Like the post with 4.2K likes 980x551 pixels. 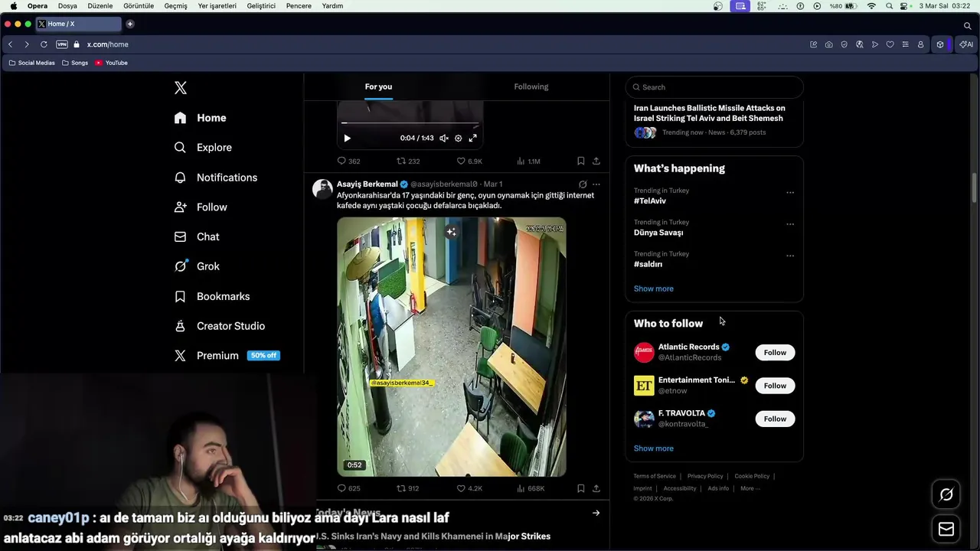[469, 488]
